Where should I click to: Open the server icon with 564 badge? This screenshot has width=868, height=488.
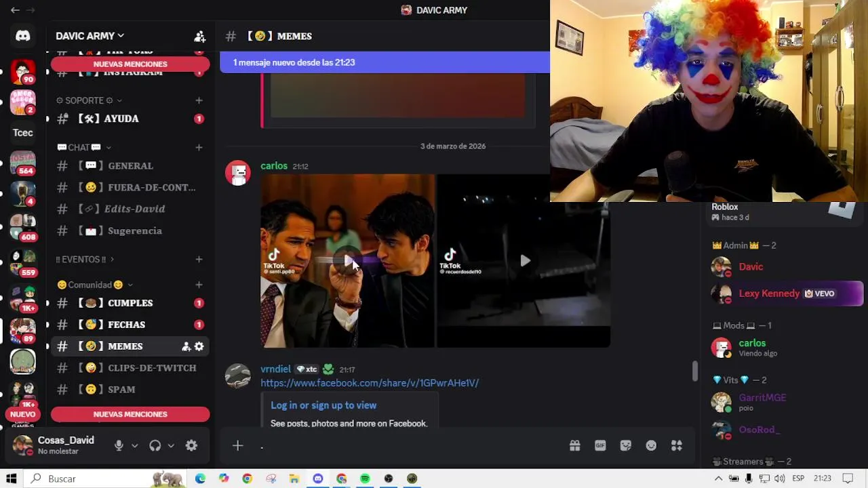(x=22, y=163)
